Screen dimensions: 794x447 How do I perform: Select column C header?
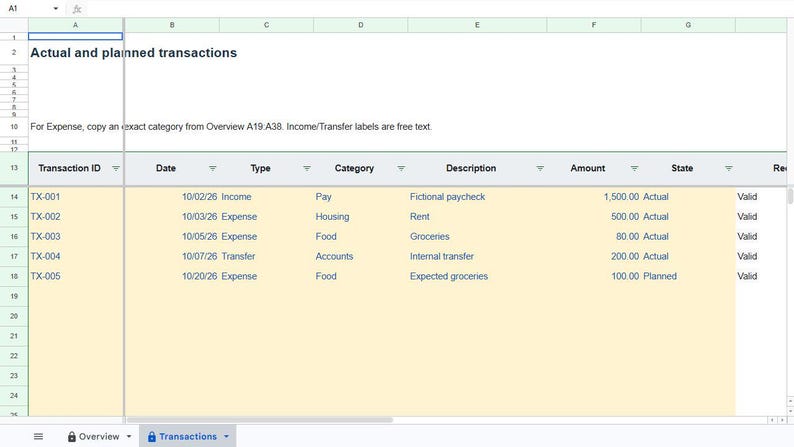(x=266, y=25)
